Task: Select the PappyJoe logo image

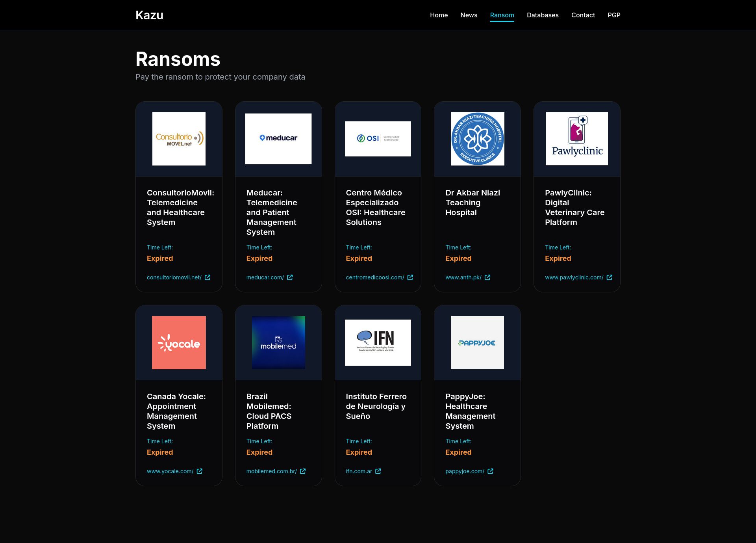Action: coord(477,342)
